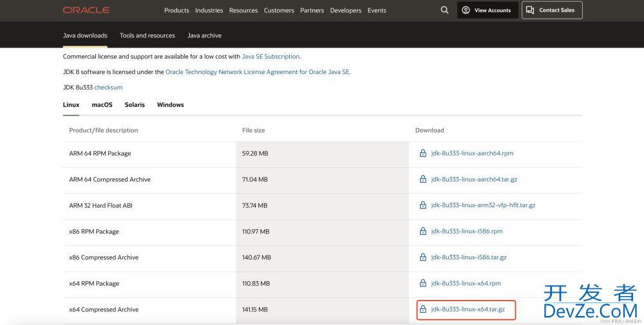644x325 pixels.
Task: Switch to the Solaris platform tab
Action: click(x=135, y=105)
